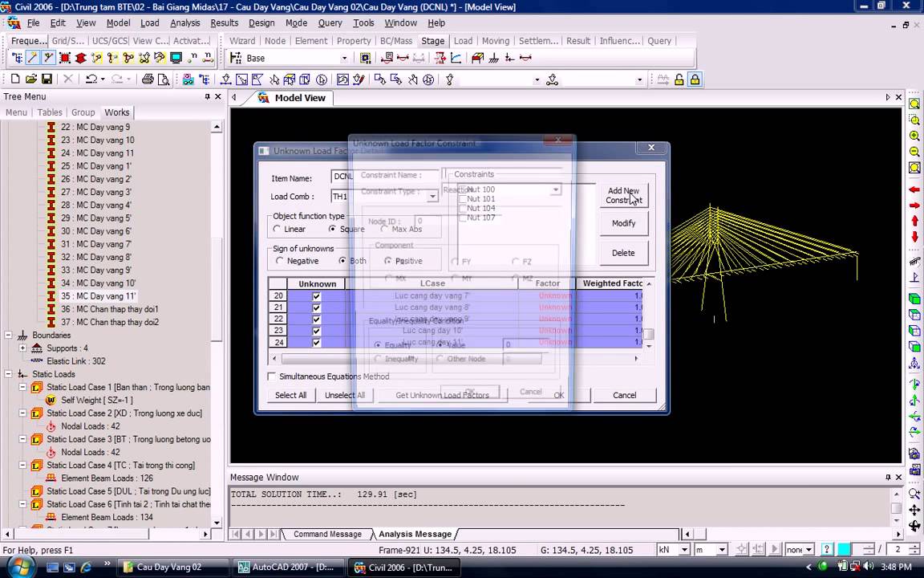
Task: Click the Open file folder icon
Action: (30, 79)
